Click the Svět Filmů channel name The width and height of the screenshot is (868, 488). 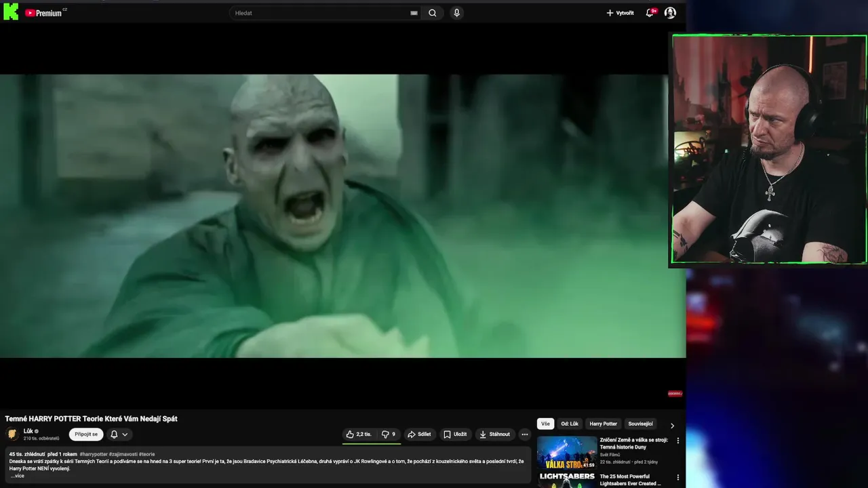click(x=610, y=455)
